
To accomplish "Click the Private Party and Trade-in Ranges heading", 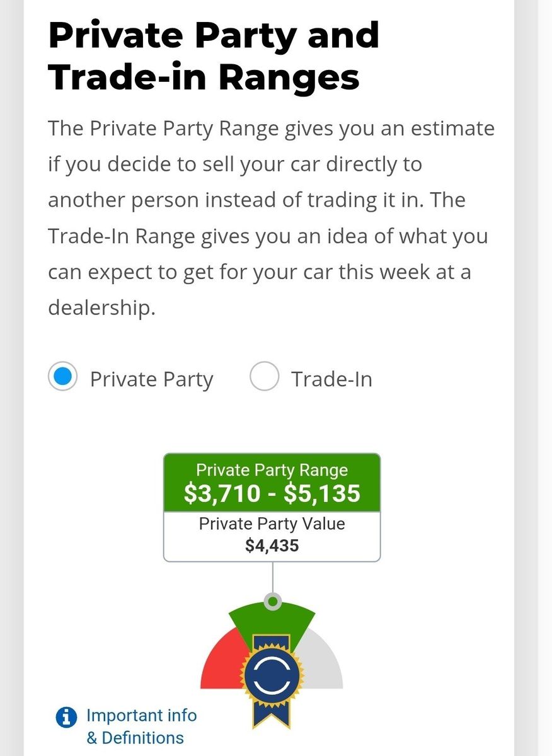I will coord(214,56).
